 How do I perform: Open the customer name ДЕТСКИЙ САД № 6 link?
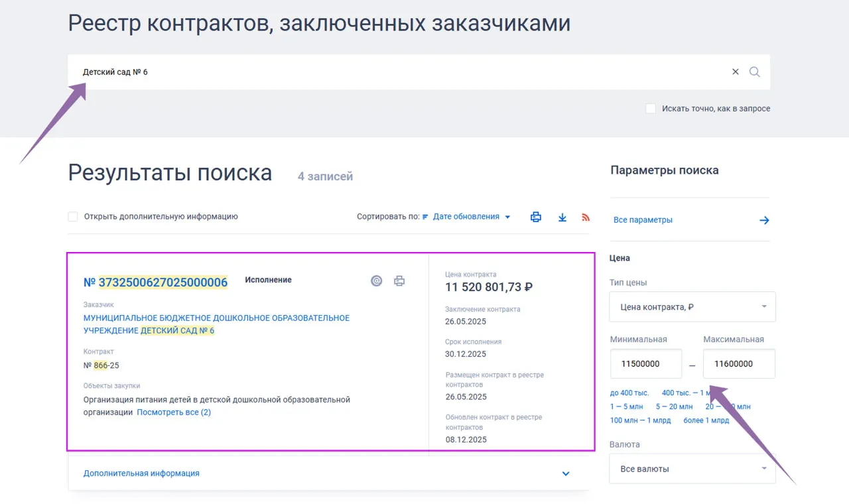pos(216,324)
